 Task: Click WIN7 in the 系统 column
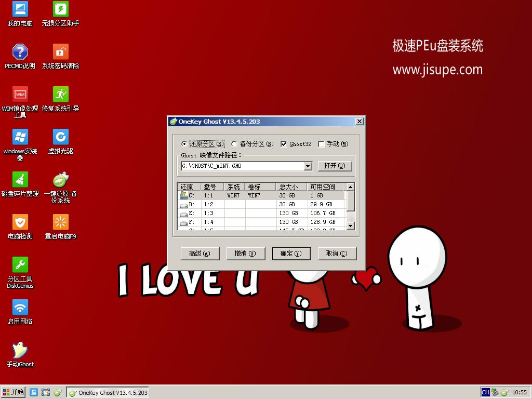[x=233, y=195]
